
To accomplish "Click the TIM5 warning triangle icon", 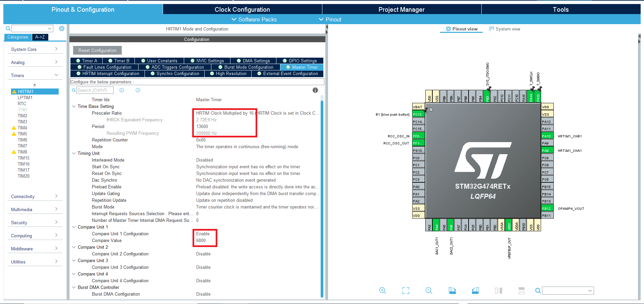I will coord(14,134).
